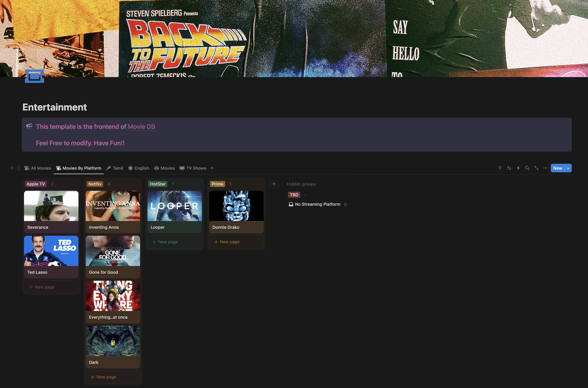Viewport: 588px width, 388px height.
Task: Open the filter icon in database toolbar
Action: tap(500, 168)
